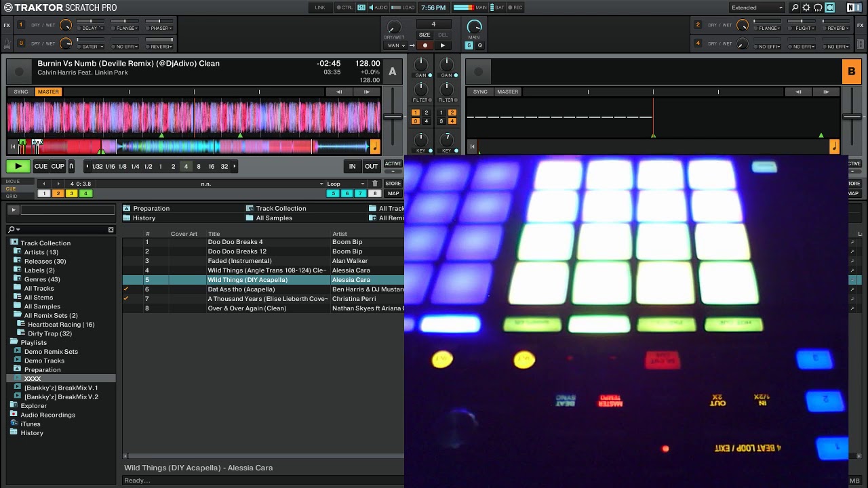This screenshot has height=488, width=868.
Task: Toggle SYNC on Deck A
Action: click(21, 91)
